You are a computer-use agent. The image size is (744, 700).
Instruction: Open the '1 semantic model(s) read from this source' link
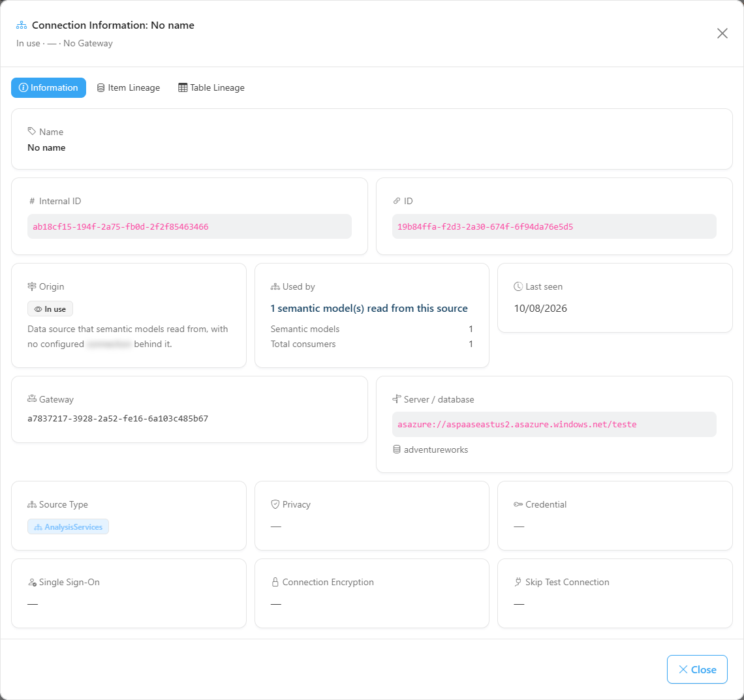pos(369,309)
